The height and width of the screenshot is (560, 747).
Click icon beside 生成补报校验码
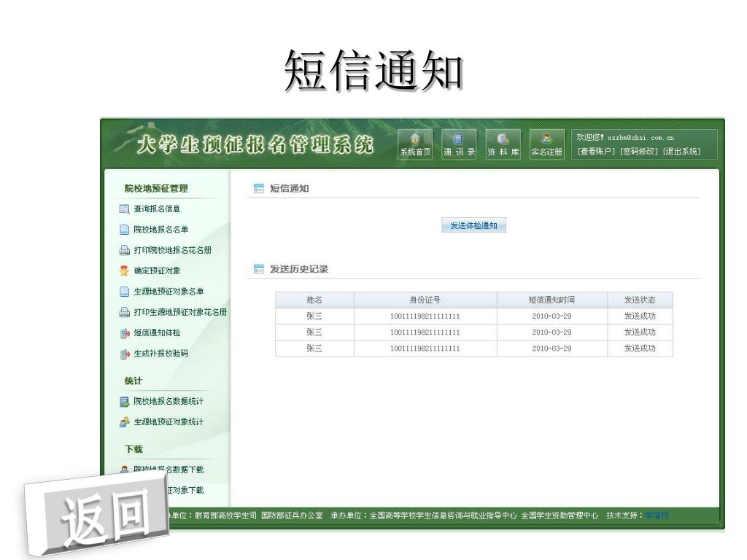[x=124, y=354]
